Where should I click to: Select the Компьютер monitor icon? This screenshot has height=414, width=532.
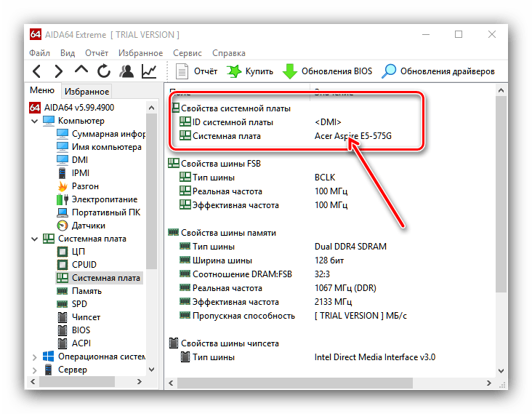pyautogui.click(x=49, y=121)
